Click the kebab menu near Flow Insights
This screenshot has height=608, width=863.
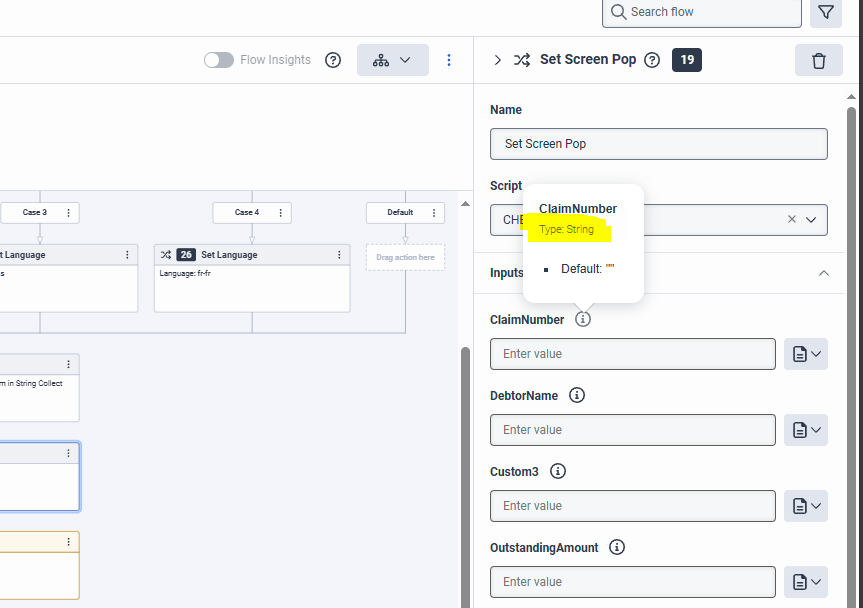[x=448, y=60]
